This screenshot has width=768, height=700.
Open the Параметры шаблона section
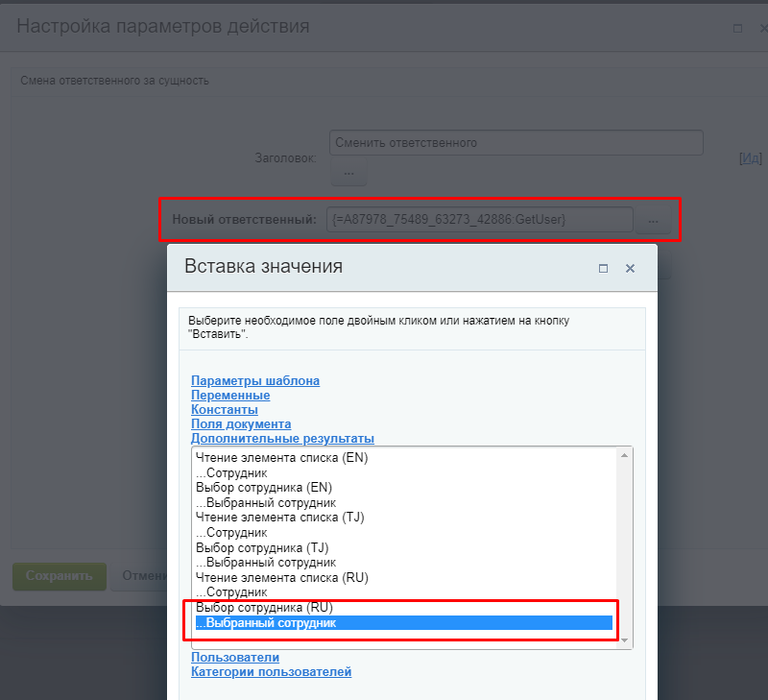pyautogui.click(x=255, y=380)
